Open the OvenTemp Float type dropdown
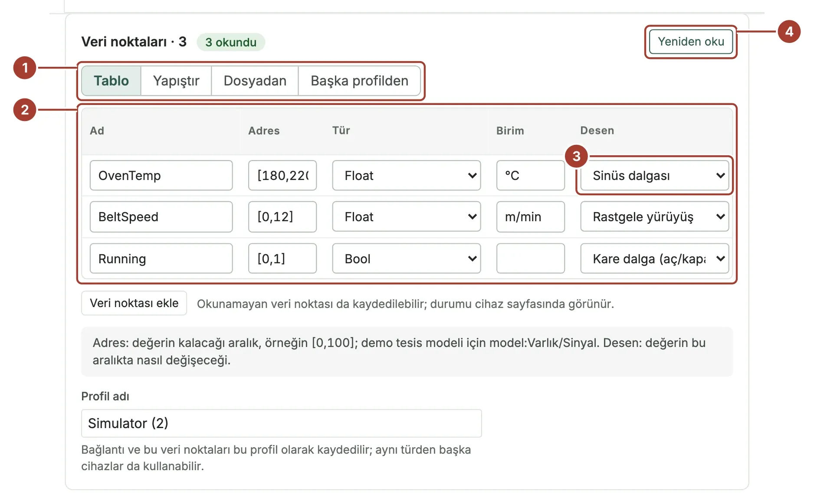Viewport: 814px width, 504px height. tap(407, 175)
